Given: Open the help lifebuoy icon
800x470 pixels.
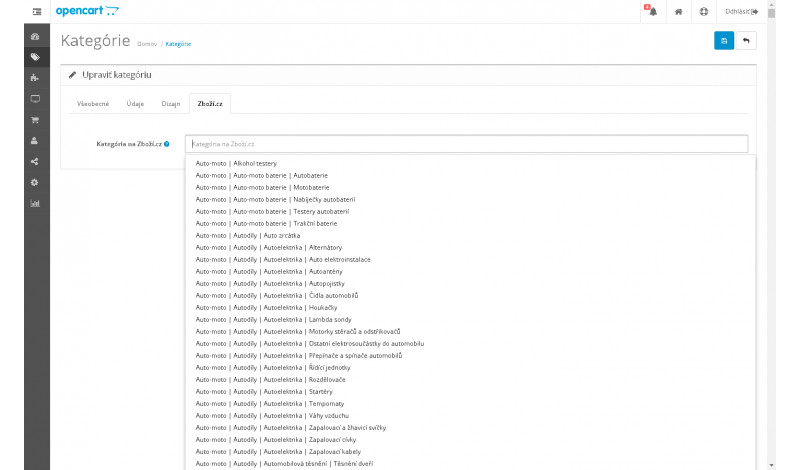Looking at the screenshot, I should pyautogui.click(x=704, y=11).
